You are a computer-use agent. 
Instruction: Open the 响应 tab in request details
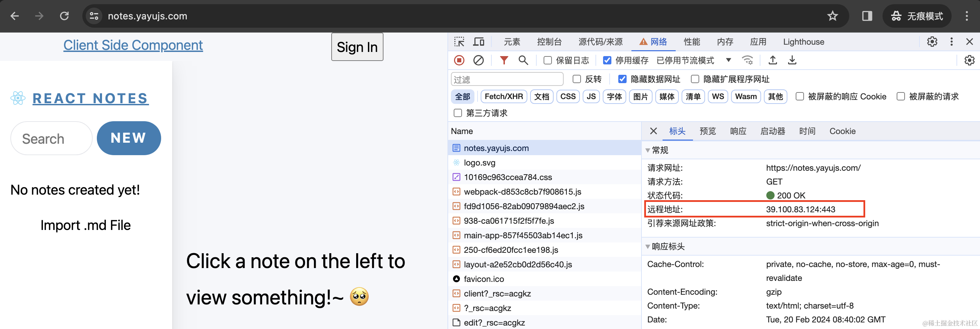point(738,131)
